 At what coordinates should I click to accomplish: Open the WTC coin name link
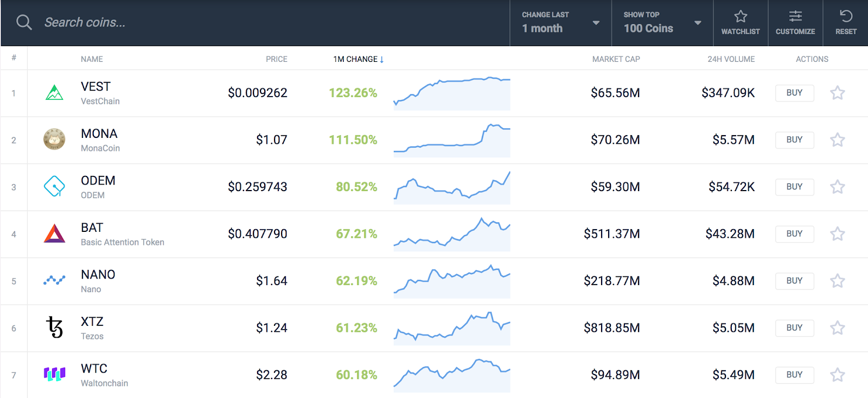click(x=94, y=368)
